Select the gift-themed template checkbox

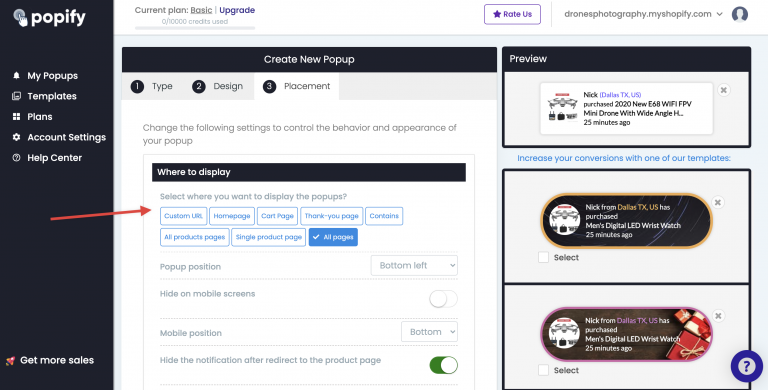click(x=543, y=370)
